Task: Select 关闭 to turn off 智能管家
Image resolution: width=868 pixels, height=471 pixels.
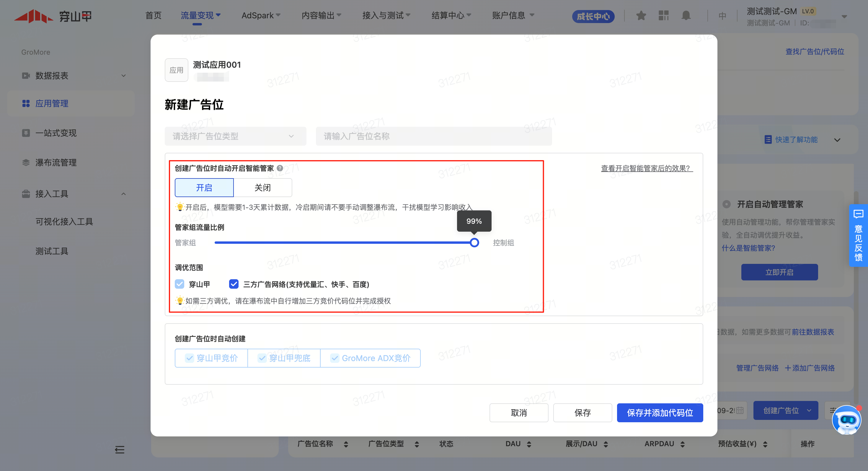Action: pos(262,187)
